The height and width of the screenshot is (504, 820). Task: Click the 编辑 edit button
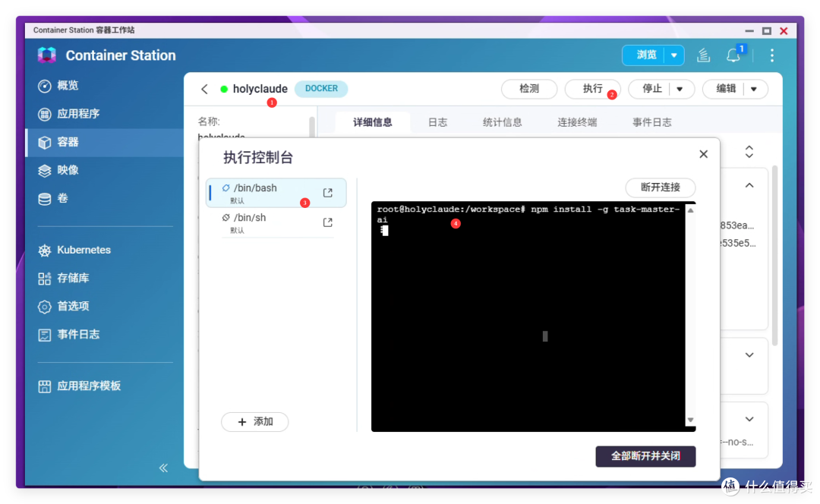coord(726,89)
